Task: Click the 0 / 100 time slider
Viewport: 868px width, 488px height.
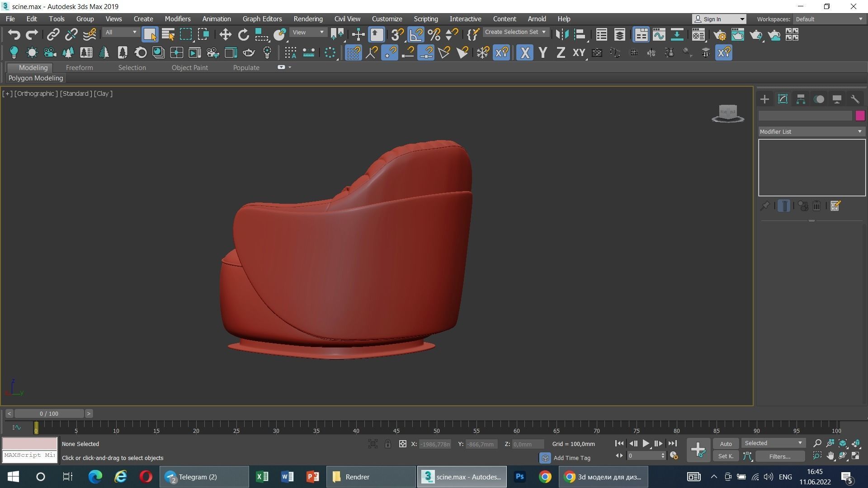Action: tap(49, 413)
